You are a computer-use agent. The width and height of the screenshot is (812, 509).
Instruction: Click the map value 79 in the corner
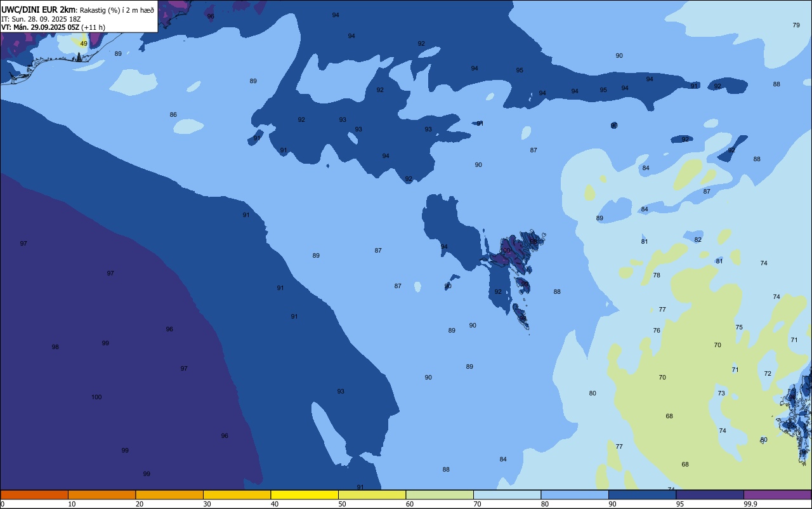[x=796, y=25]
